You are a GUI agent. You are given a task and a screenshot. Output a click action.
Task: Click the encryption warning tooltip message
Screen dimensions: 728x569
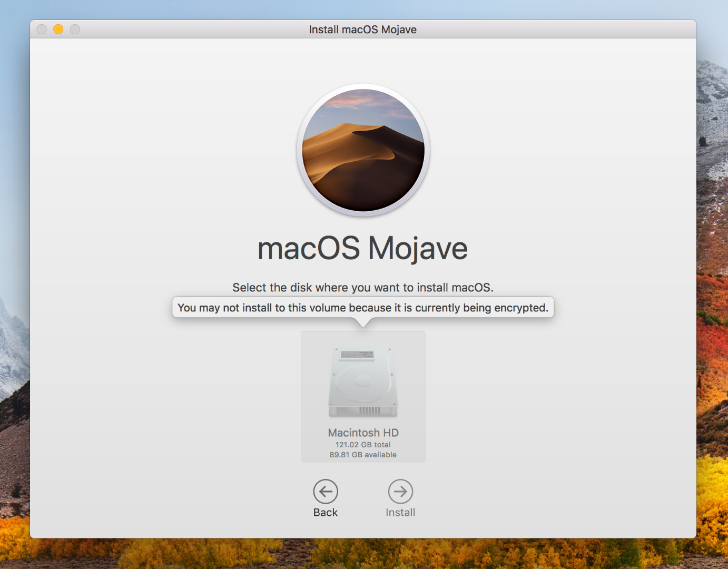(363, 308)
